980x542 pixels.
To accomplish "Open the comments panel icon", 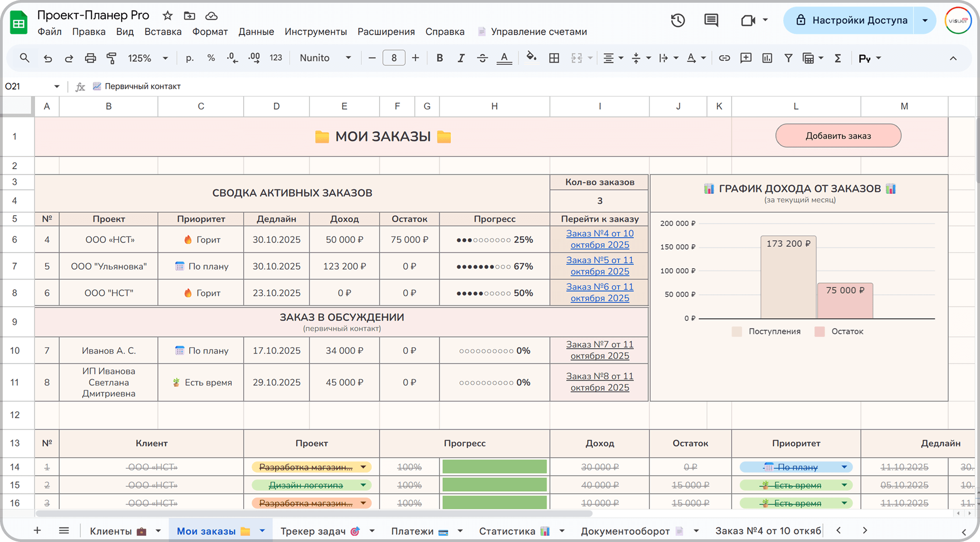I will [711, 21].
